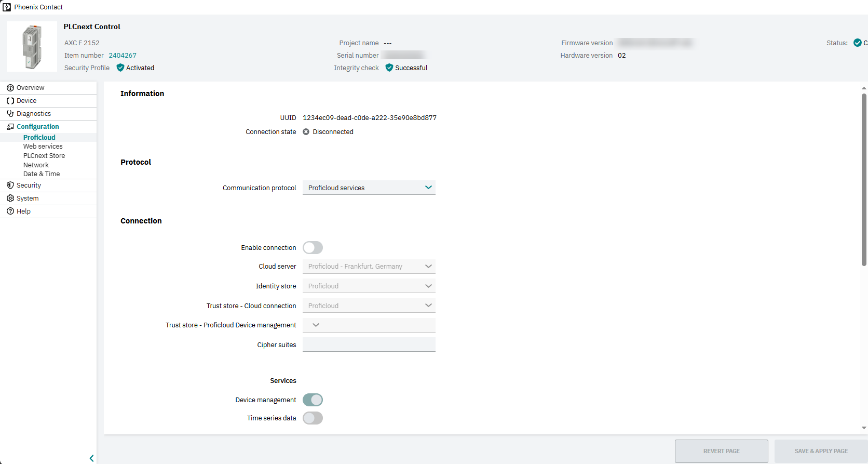
Task: Click the scrollbar up arrow
Action: [x=864, y=88]
